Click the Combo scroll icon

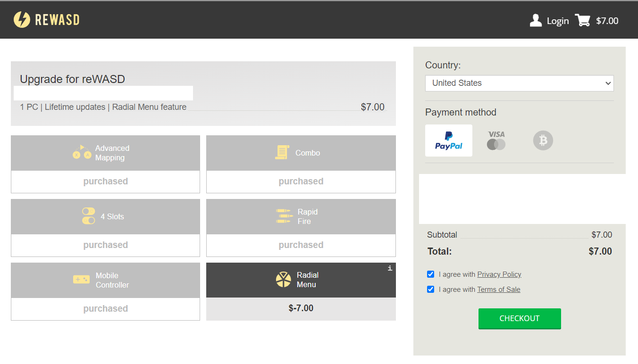click(282, 152)
